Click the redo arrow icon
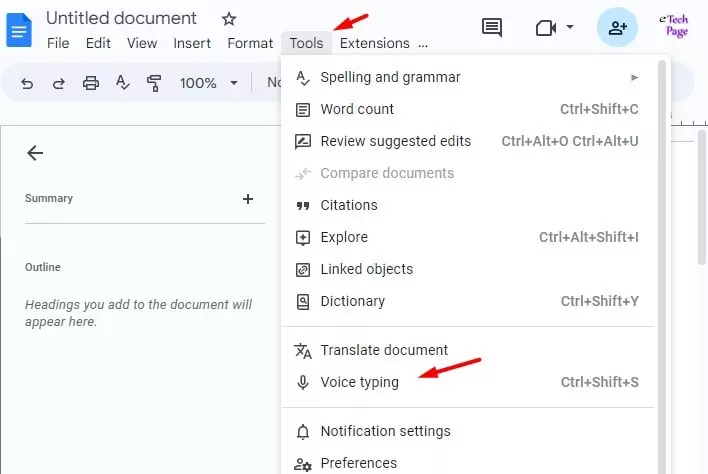 tap(58, 83)
